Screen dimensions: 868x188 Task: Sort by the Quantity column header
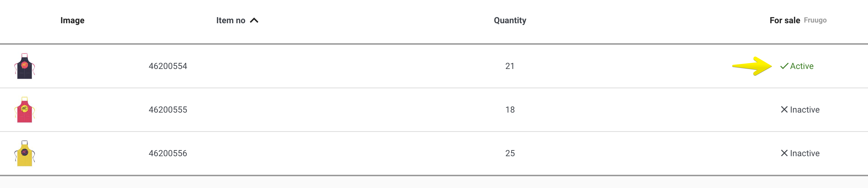pyautogui.click(x=510, y=20)
